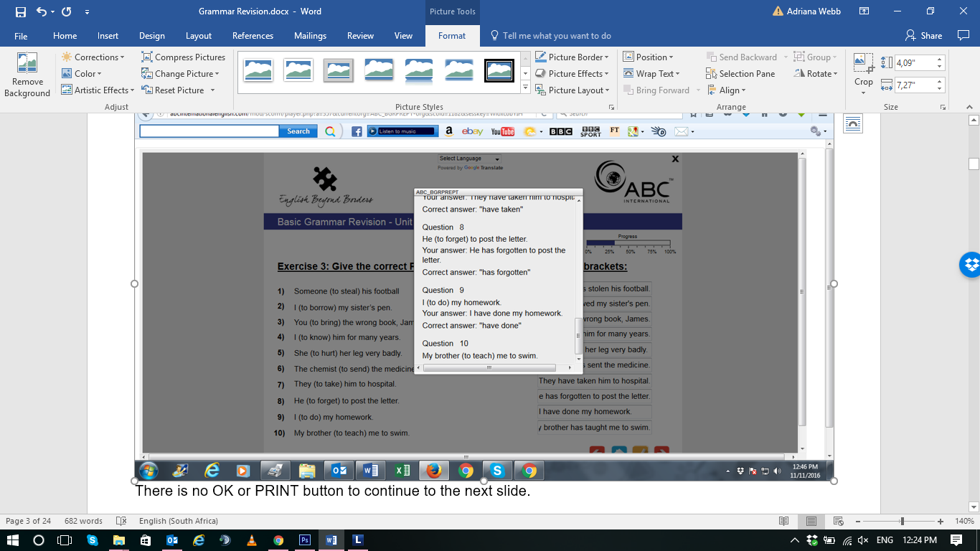Screen dimensions: 980x551
Task: Open the Picture Styles dialog launcher
Action: [612, 107]
